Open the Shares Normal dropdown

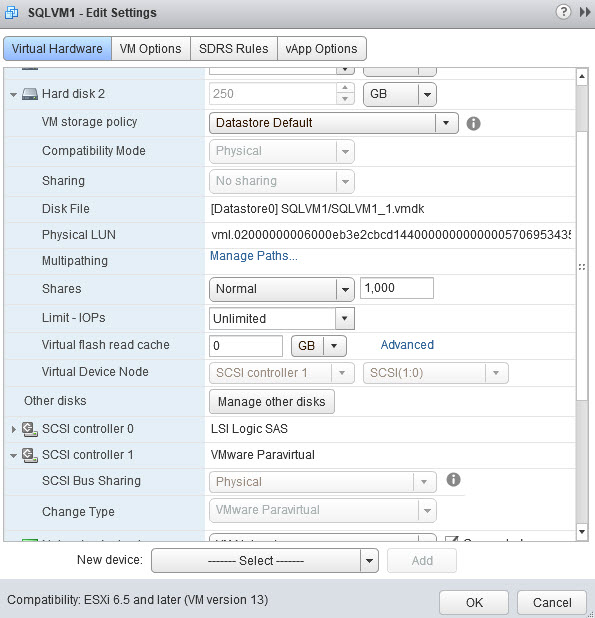[281, 289]
